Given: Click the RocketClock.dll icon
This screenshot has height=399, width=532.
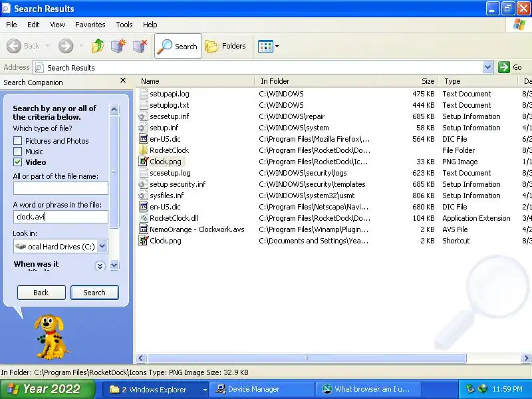Looking at the screenshot, I should coord(144,218).
